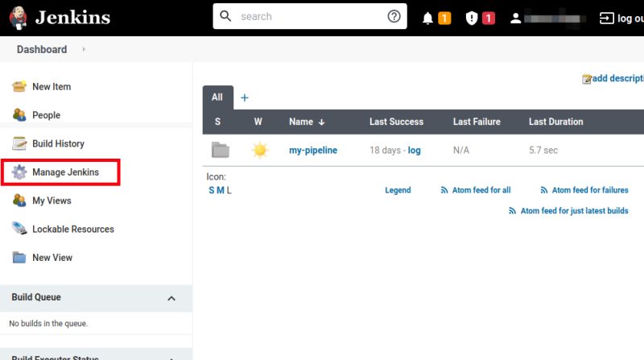Viewport: 644px width, 360px height.
Task: Click the New View folder icon
Action: tap(19, 257)
